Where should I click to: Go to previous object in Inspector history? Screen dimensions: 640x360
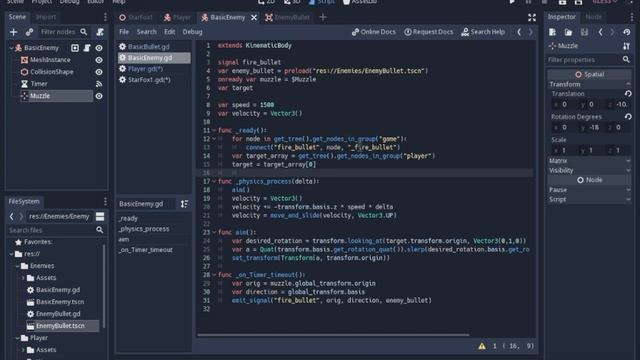(x=600, y=32)
